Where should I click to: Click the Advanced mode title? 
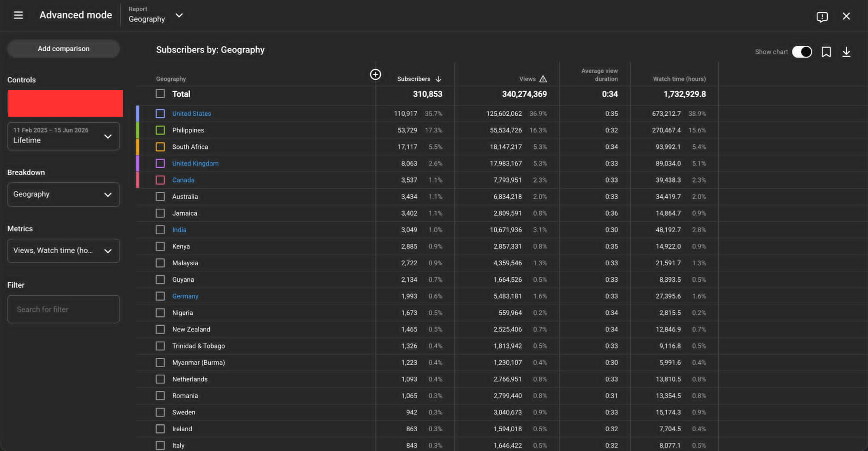[x=75, y=15]
